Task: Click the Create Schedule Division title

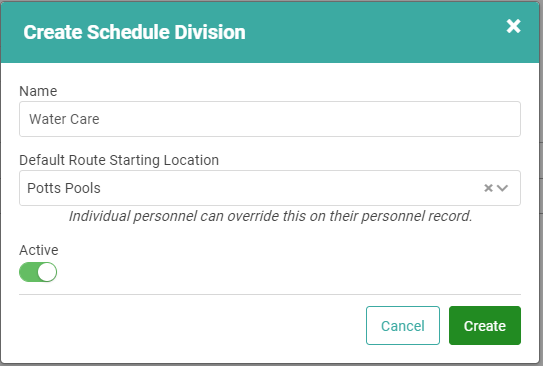Action: 134,32
